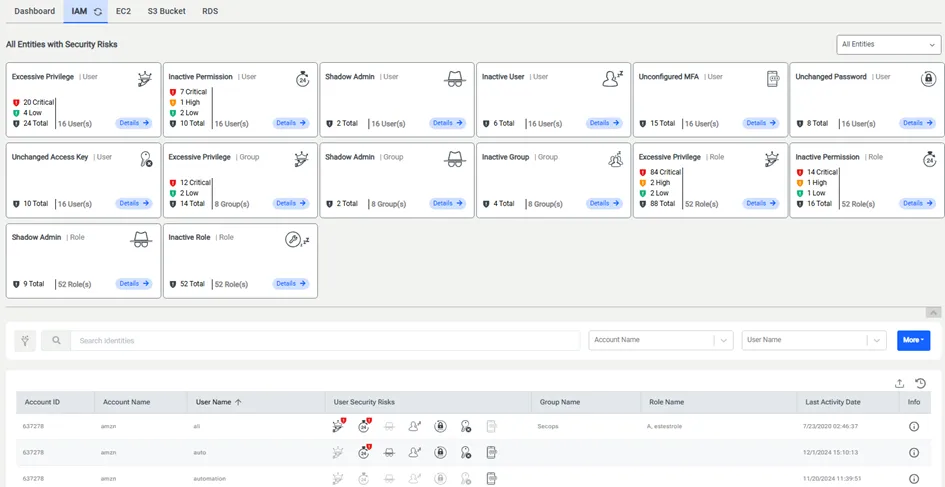Collapse the risk cards panel with chevron
The width and height of the screenshot is (945, 487).
933,312
